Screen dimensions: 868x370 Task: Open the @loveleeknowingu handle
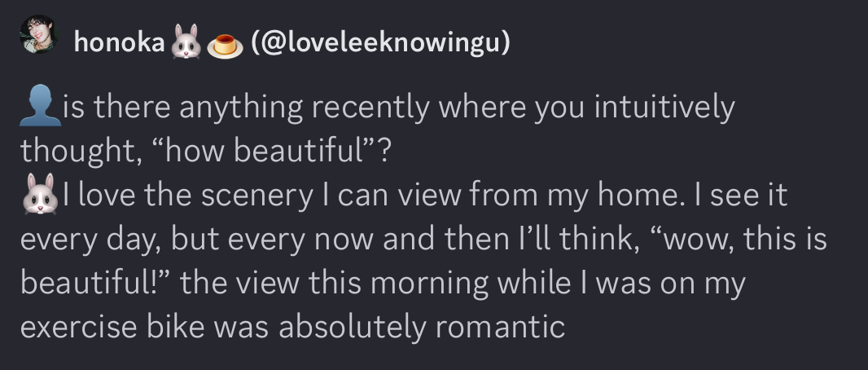click(381, 42)
